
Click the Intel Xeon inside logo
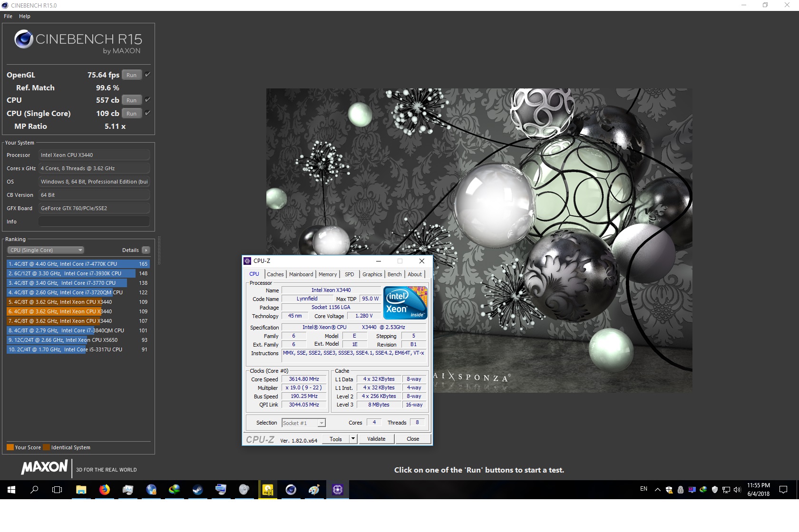[x=405, y=303]
